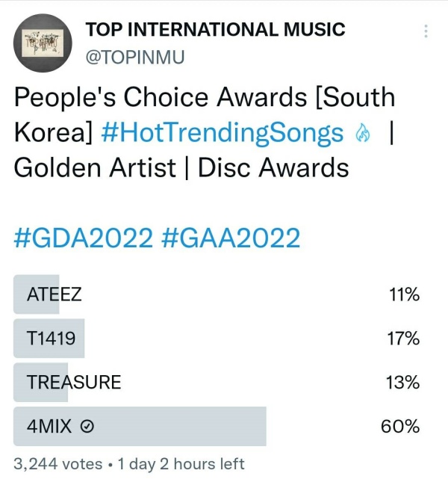Click the checkmark icon beside 4MIX
This screenshot has width=448, height=488.
87,427
